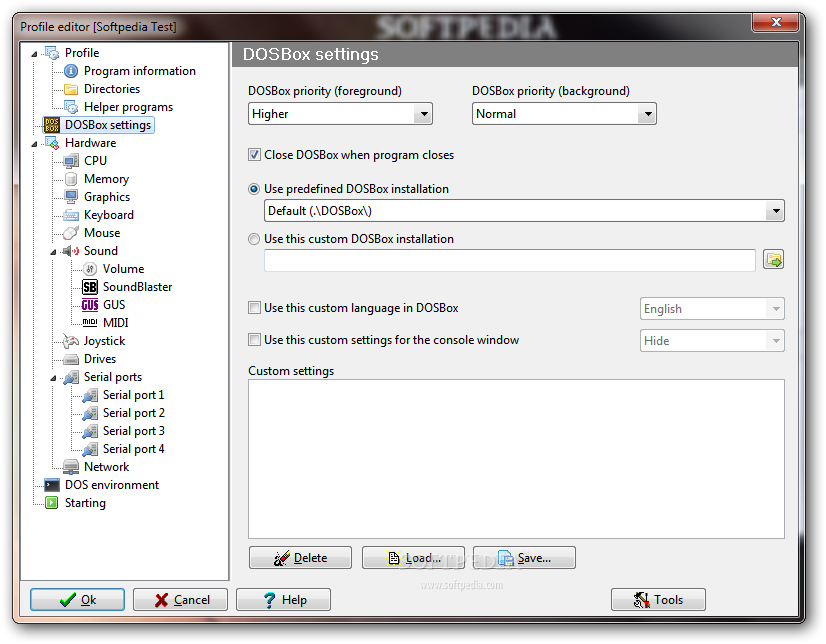This screenshot has width=826, height=644.
Task: Click the Helper programs icon
Action: click(x=71, y=107)
